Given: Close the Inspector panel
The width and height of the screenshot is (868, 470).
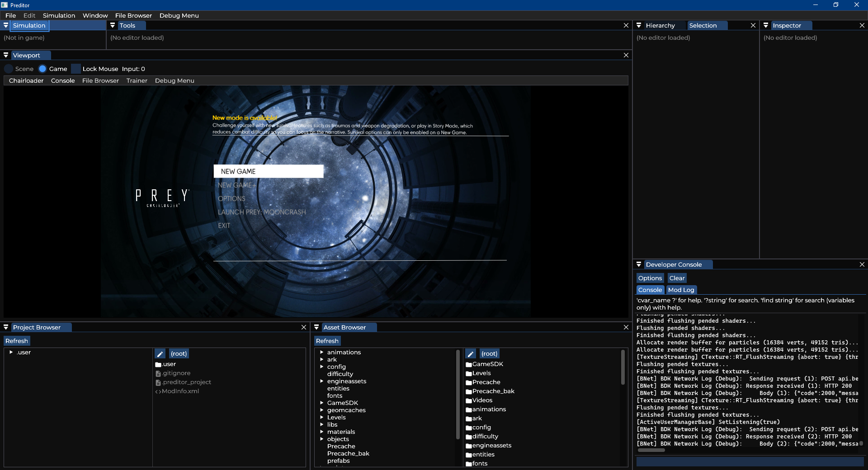Looking at the screenshot, I should point(862,25).
